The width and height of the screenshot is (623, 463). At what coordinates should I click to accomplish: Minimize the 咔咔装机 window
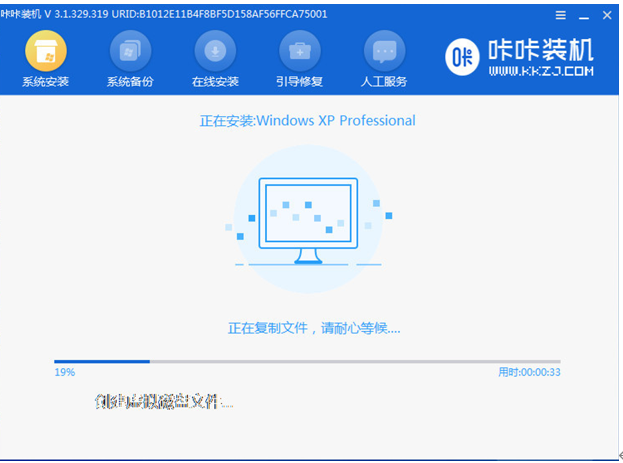click(584, 16)
